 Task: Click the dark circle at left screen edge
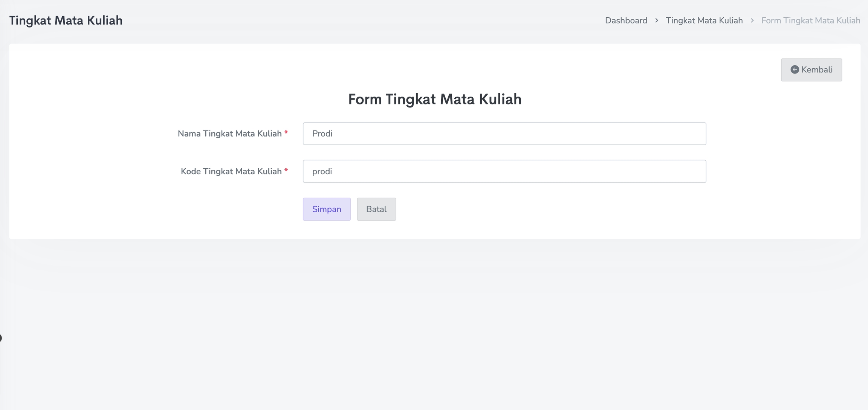[0, 338]
